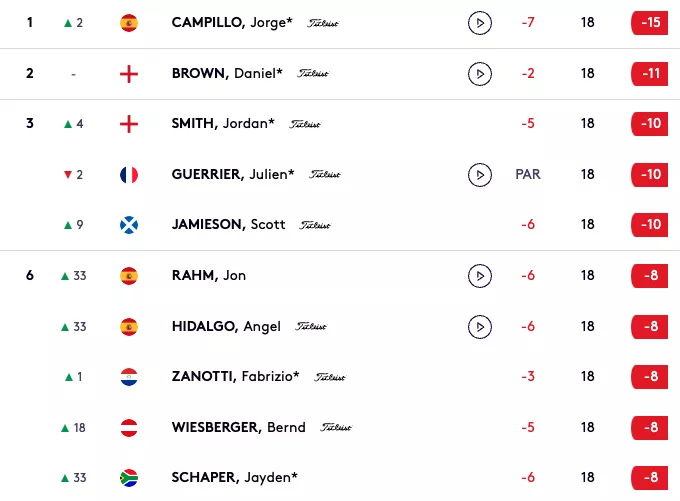Viewport: 680px width, 501px height.
Task: Click Spain flag beside Campillo
Action: (x=129, y=23)
